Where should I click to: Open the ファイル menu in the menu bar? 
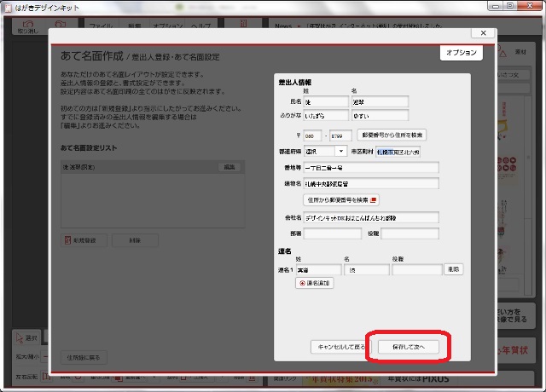coord(102,26)
